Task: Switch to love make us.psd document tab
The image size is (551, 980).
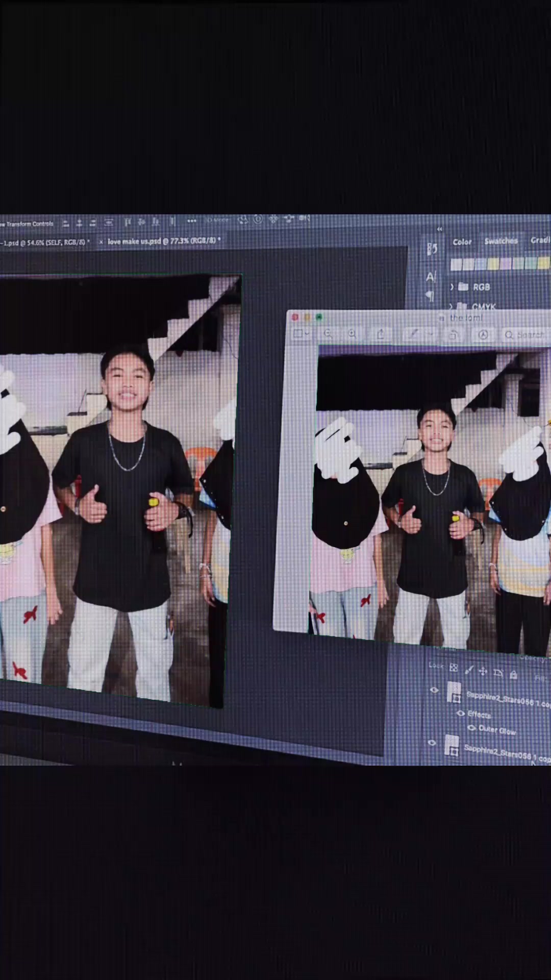Action: 163,241
